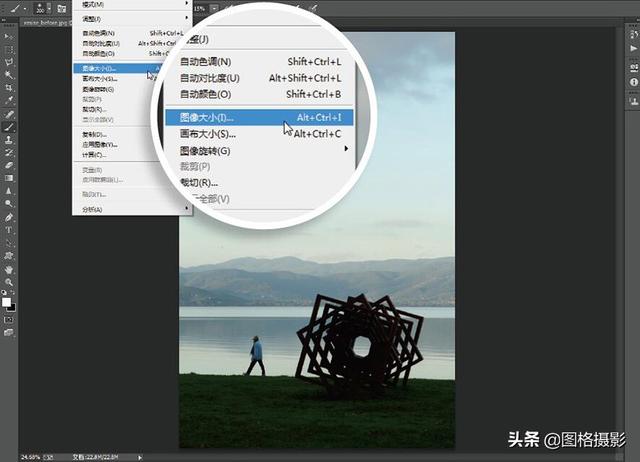Pick the white foreground color swatch
This screenshot has width=640, height=462.
click(5, 302)
